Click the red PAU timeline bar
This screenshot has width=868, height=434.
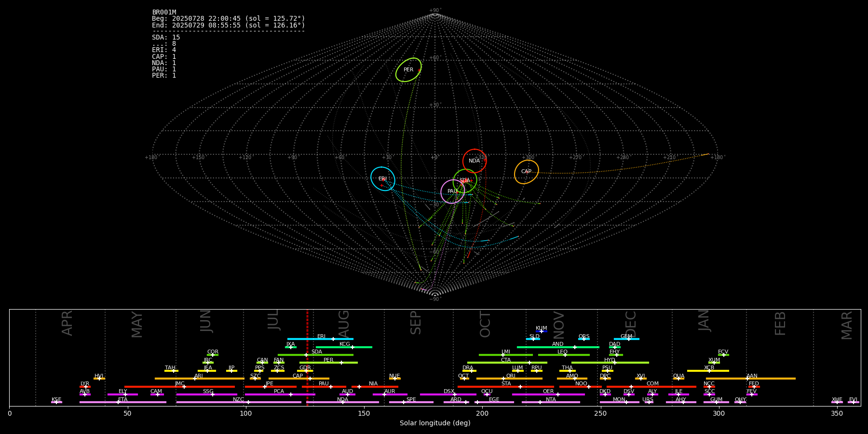[x=324, y=387]
